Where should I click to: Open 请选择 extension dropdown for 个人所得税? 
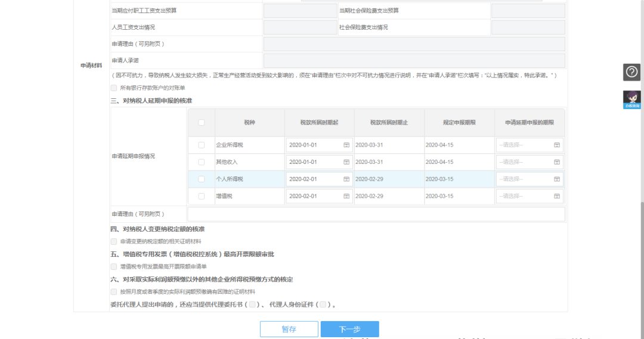coord(529,179)
